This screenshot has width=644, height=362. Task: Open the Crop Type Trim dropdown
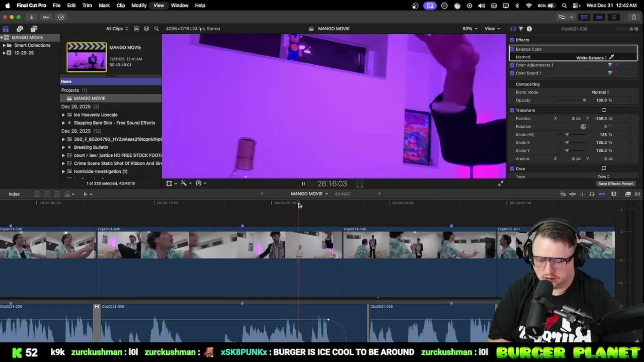click(x=604, y=176)
